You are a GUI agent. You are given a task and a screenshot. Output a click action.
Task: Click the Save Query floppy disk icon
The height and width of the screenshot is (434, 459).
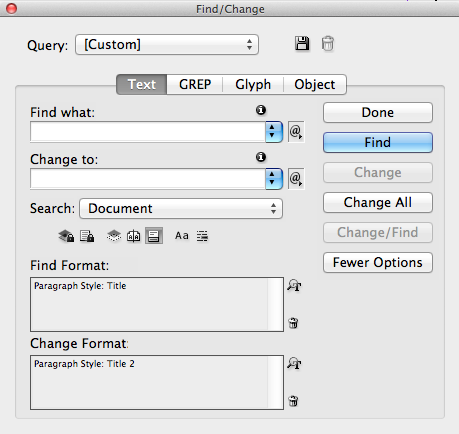tap(302, 44)
